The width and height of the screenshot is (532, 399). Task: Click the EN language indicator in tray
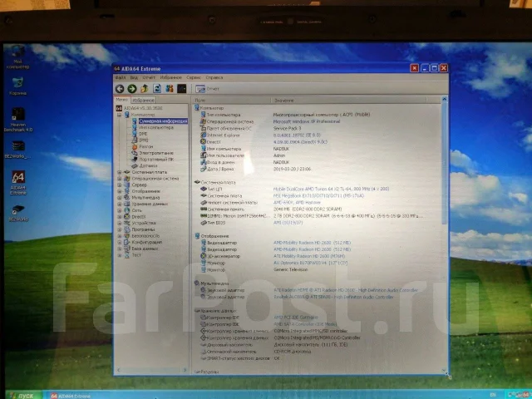[493, 395]
